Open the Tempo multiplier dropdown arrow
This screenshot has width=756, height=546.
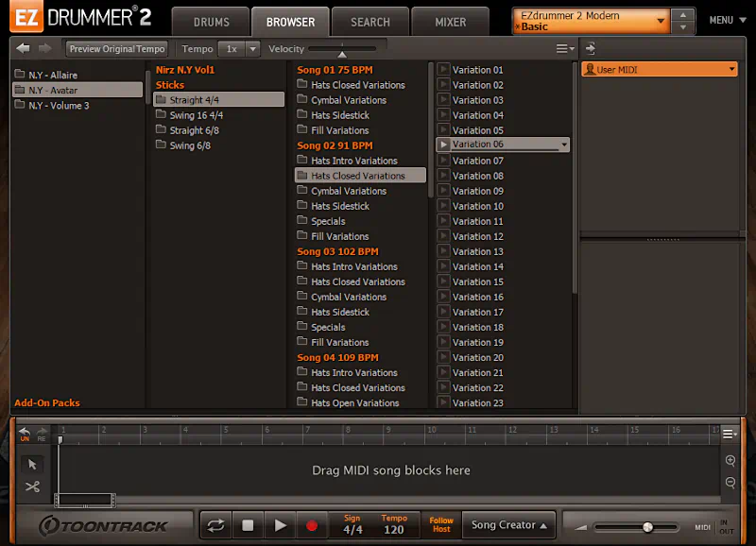(252, 49)
